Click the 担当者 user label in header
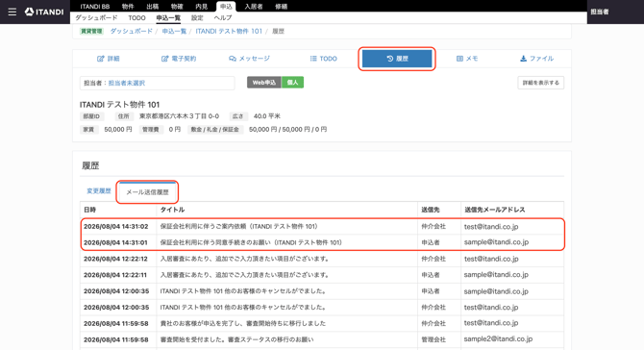 [x=600, y=12]
